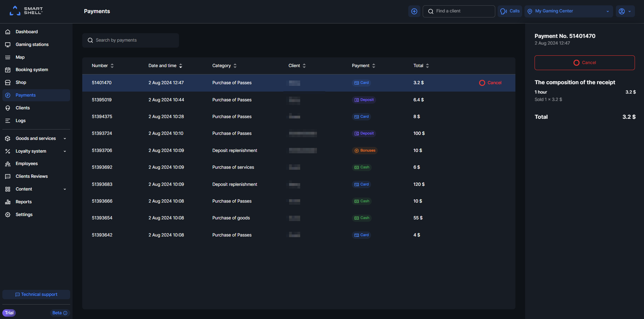Click the Clients sidebar icon

point(8,108)
